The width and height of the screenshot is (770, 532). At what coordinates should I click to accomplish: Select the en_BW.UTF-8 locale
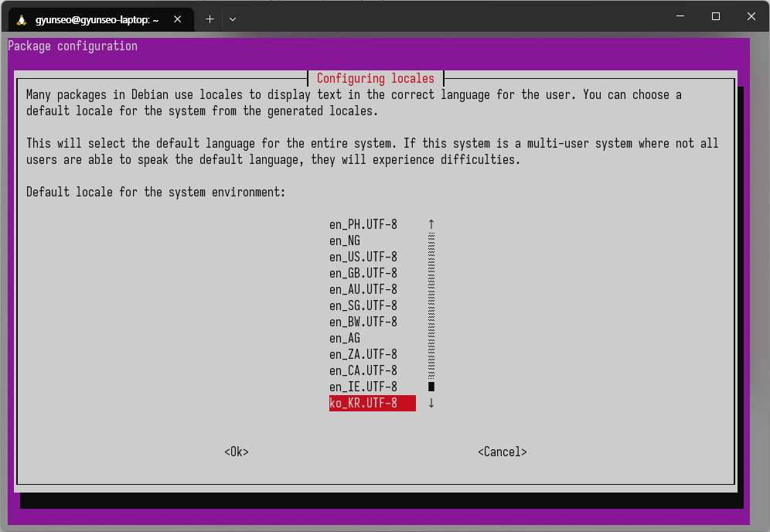tap(363, 322)
